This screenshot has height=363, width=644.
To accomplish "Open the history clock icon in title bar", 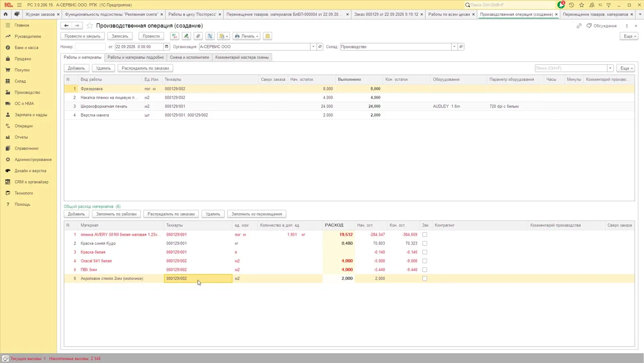I will (572, 5).
